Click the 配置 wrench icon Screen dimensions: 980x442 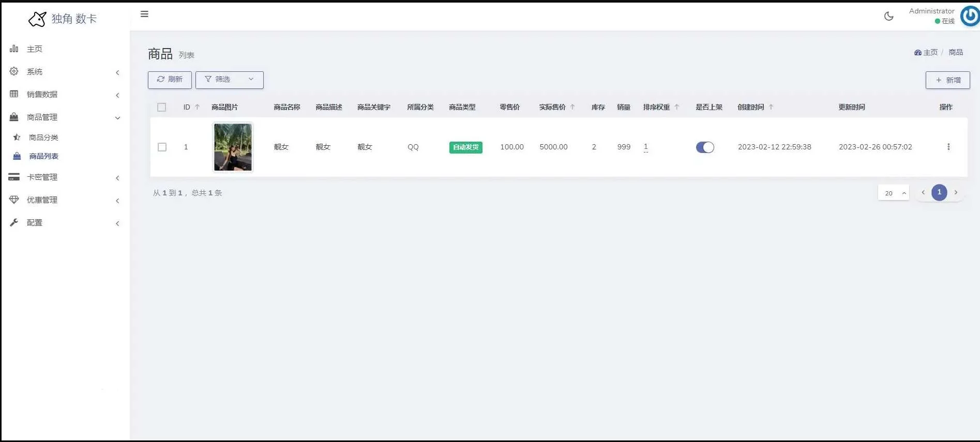(x=14, y=222)
